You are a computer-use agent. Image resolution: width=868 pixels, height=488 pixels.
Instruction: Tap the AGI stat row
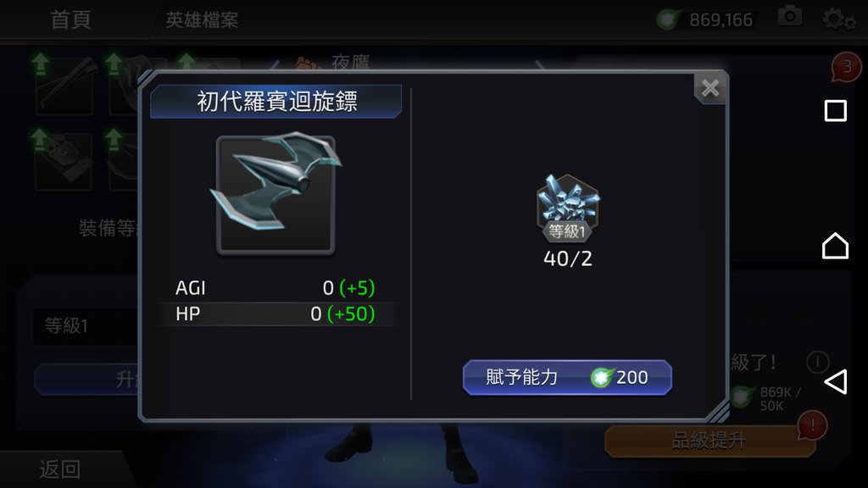click(275, 288)
